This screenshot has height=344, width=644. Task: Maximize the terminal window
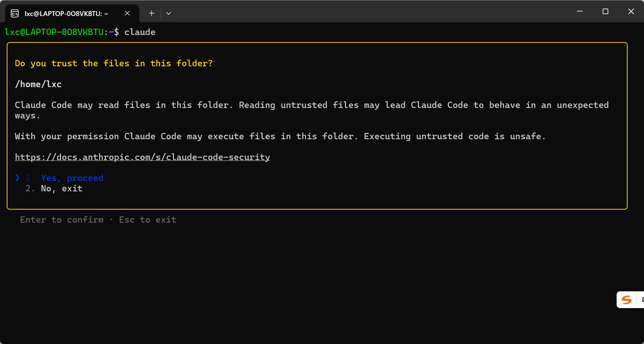click(x=605, y=11)
